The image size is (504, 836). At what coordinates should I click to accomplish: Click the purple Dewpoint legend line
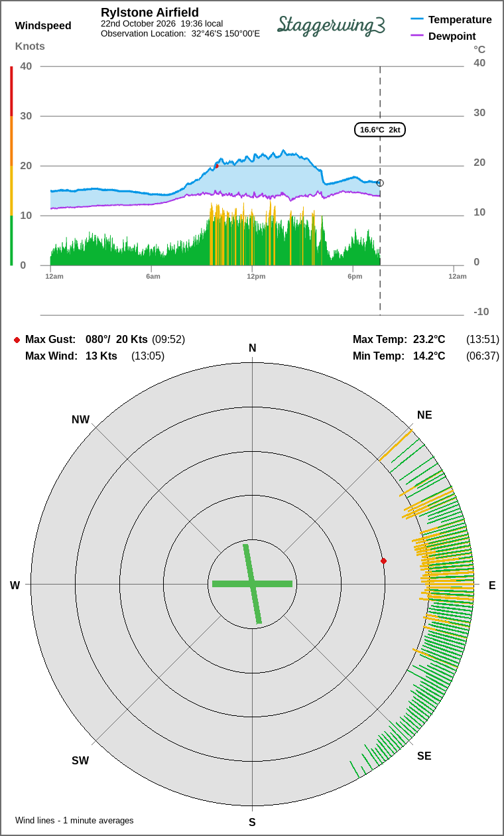coord(417,36)
